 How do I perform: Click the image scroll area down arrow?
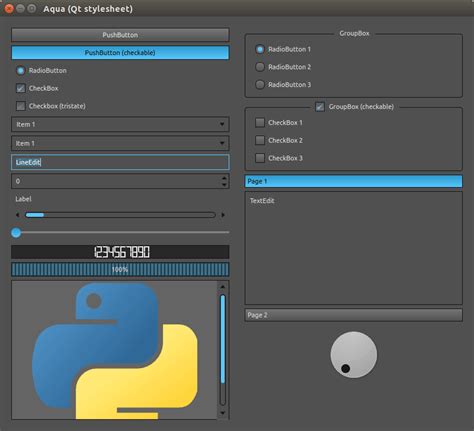223,413
